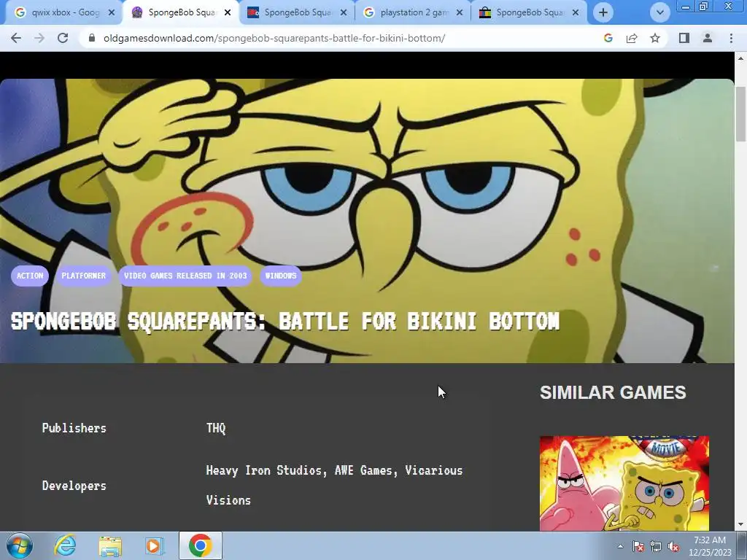Viewport: 747px width, 560px height.
Task: Launch Internet Explorer from taskbar
Action: click(x=64, y=545)
